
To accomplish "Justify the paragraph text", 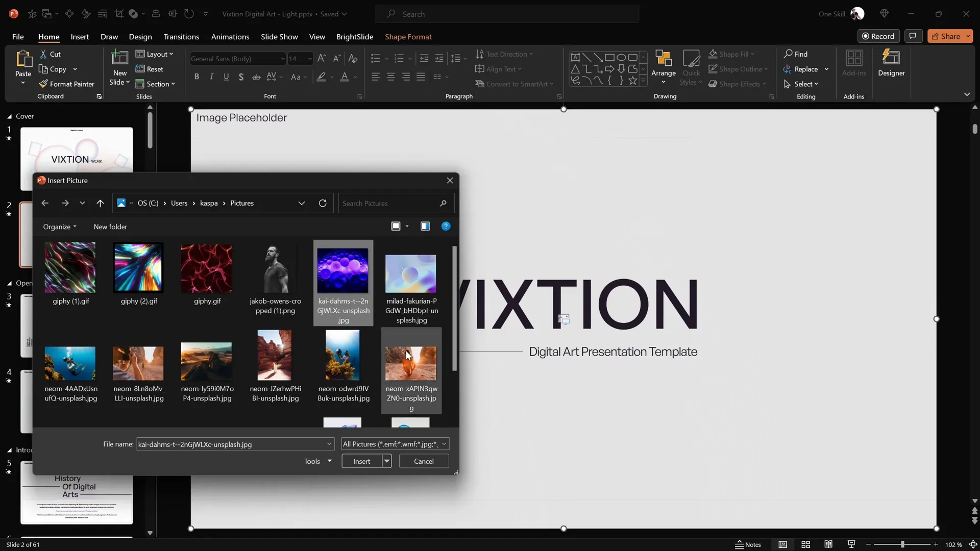I will click(x=421, y=77).
